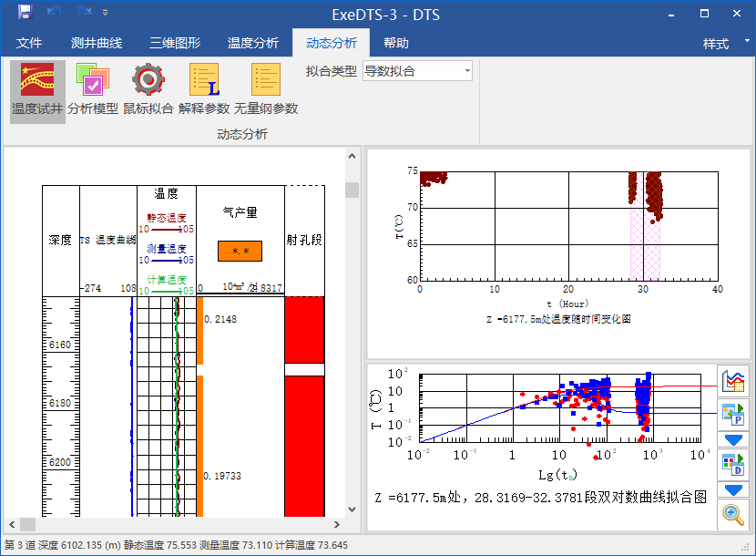The height and width of the screenshot is (556, 756).
Task: Switch to the 测井曲线 tab
Action: click(x=97, y=43)
